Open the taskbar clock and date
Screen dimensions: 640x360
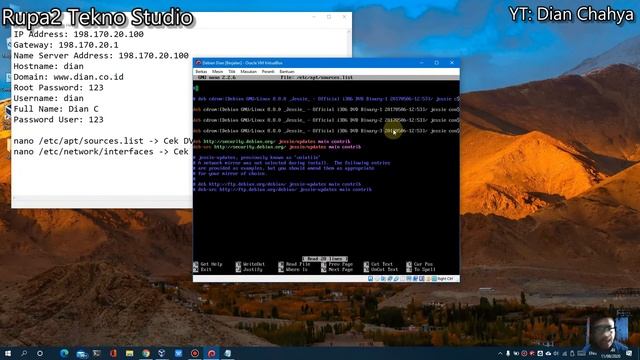click(611, 353)
